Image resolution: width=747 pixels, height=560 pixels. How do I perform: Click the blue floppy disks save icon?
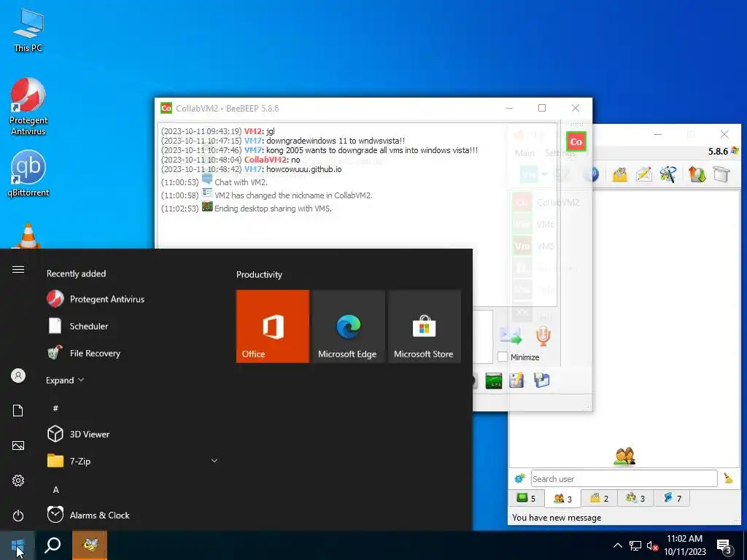point(542,381)
